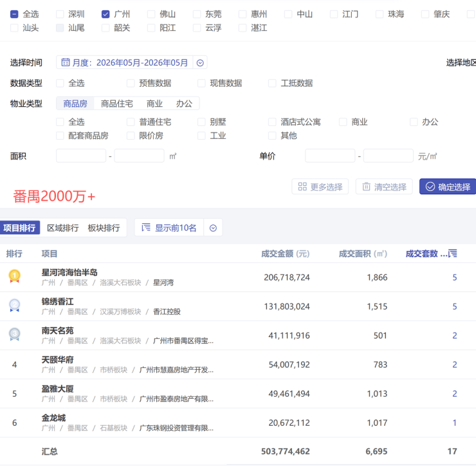
Task: Check the 惠州 city checkbox
Action: 243,14
